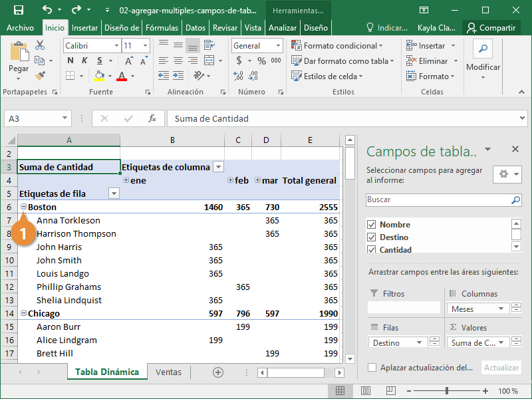
Task: Switch to the Fórmulas ribbon tab
Action: (162, 28)
